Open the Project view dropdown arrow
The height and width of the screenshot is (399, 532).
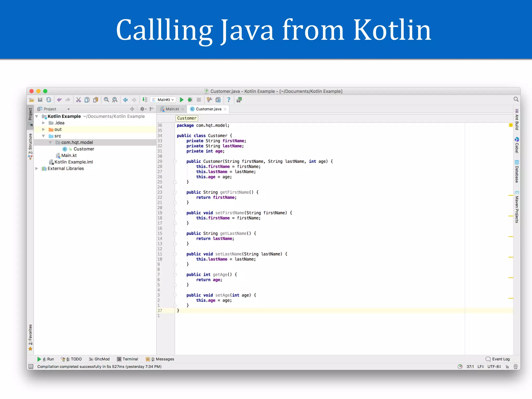pyautogui.click(x=69, y=109)
